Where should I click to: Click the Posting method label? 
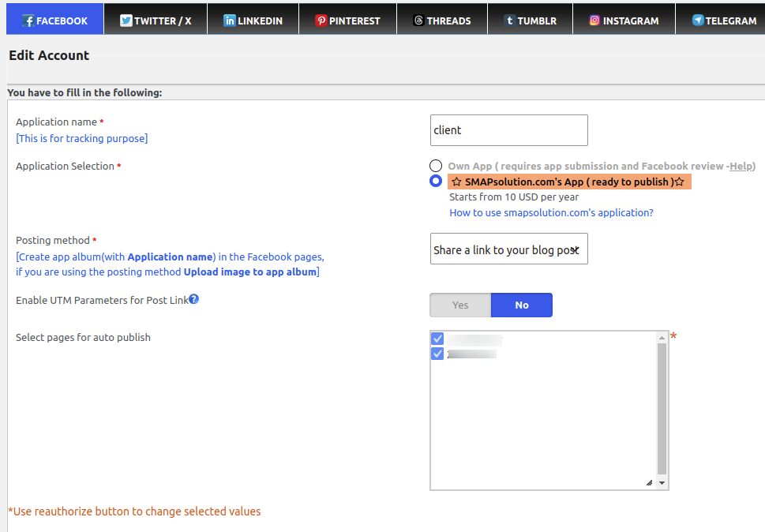[x=53, y=241]
